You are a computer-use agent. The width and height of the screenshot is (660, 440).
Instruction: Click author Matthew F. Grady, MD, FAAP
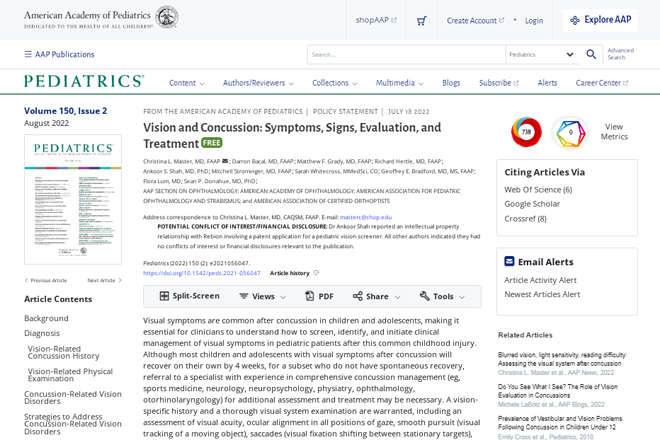334,161
